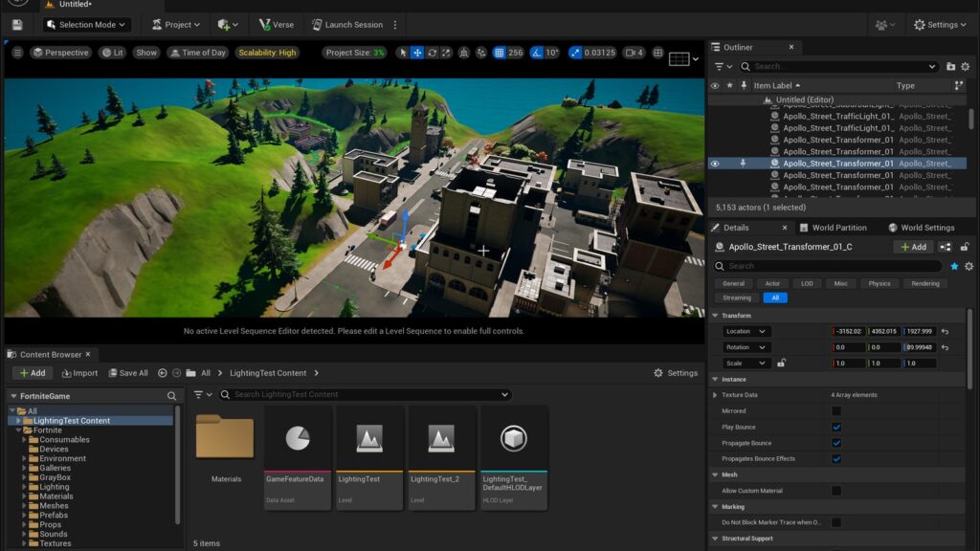Image resolution: width=980 pixels, height=551 pixels.
Task: Select the rotate tool
Action: point(432,53)
